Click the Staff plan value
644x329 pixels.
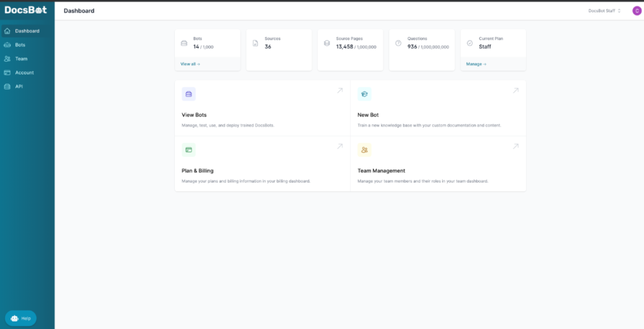point(485,47)
